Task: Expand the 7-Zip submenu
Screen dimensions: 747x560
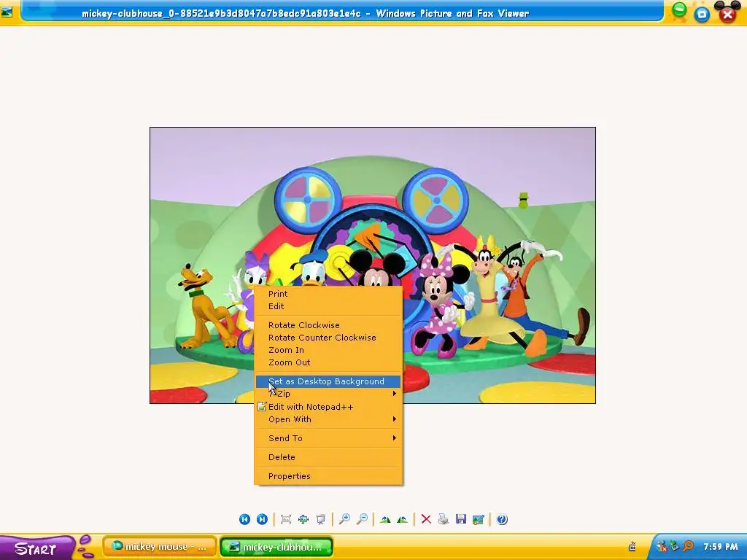Action: coord(328,394)
